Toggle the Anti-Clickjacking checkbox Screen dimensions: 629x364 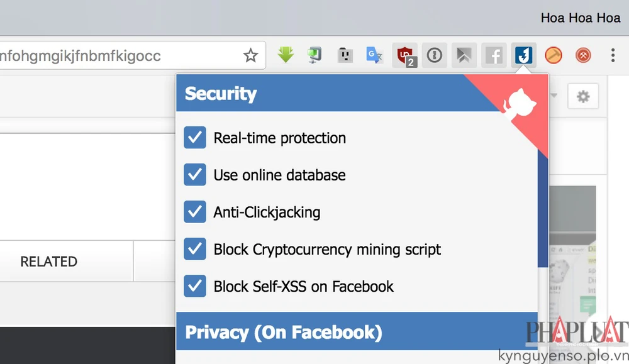[x=195, y=212]
